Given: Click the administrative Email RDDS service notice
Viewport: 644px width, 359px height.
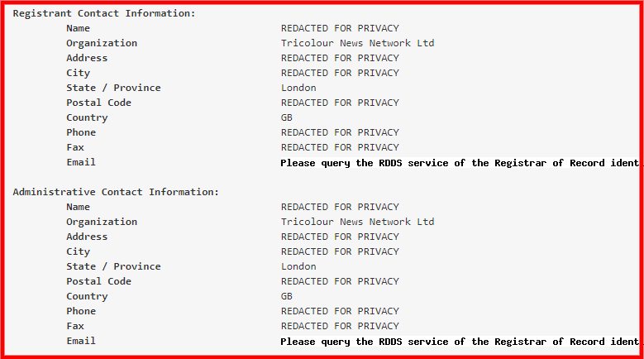Looking at the screenshot, I should pyautogui.click(x=460, y=342).
